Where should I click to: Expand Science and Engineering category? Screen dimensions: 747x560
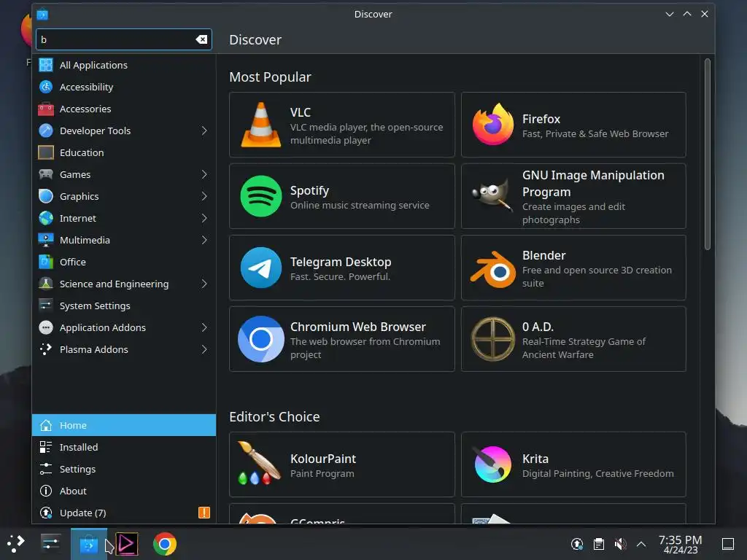tap(204, 284)
